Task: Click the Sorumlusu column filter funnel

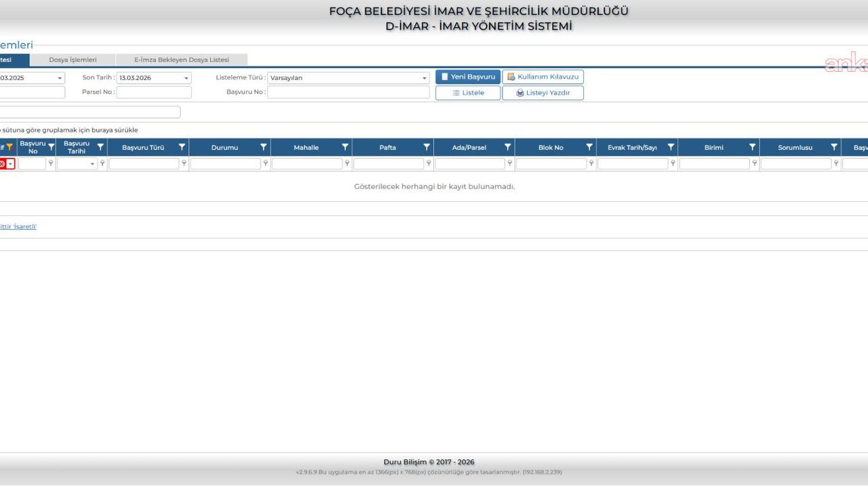Action: [834, 147]
